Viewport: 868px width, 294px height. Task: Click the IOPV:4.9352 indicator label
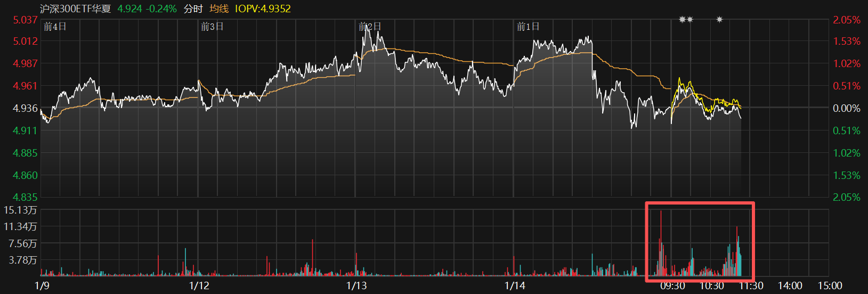point(263,9)
